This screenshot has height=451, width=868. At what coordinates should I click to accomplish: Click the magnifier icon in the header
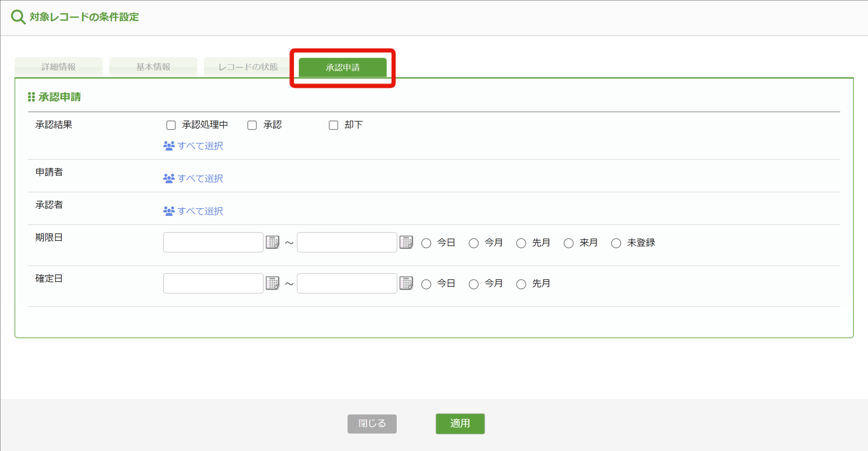tap(18, 17)
